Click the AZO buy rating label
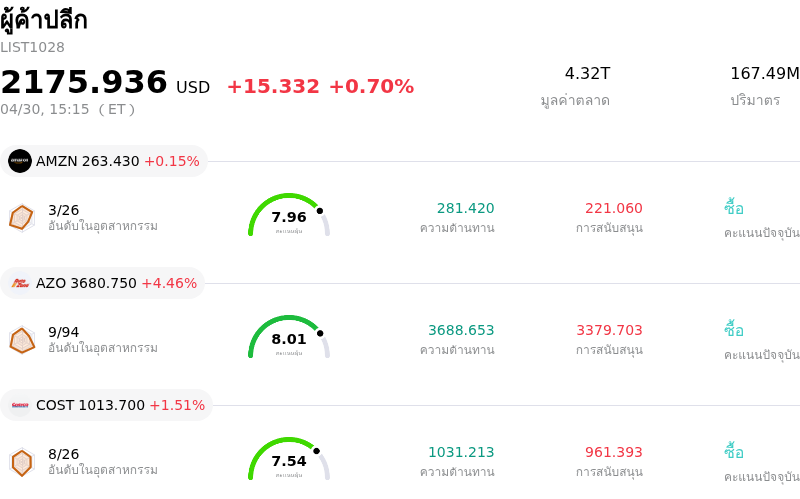This screenshot has height=499, width=800. 734,330
